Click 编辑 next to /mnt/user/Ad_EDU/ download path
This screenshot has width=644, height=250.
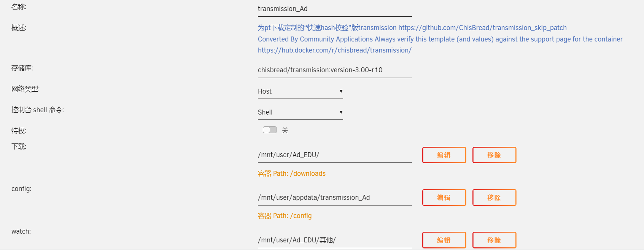[x=444, y=155]
